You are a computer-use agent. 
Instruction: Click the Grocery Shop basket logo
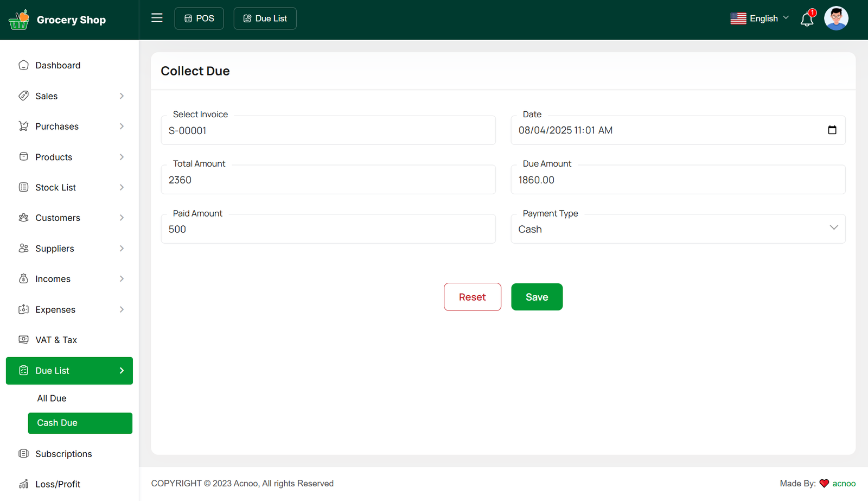pos(19,20)
